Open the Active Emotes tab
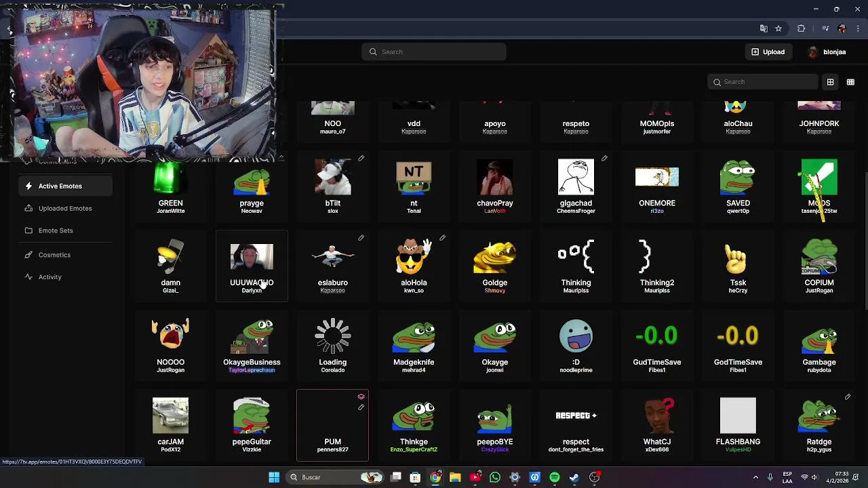 66,186
